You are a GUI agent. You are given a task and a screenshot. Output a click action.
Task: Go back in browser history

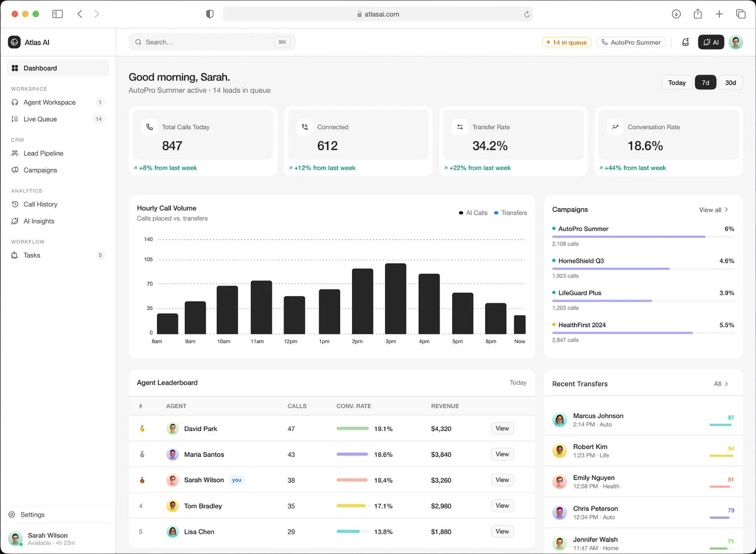click(80, 14)
